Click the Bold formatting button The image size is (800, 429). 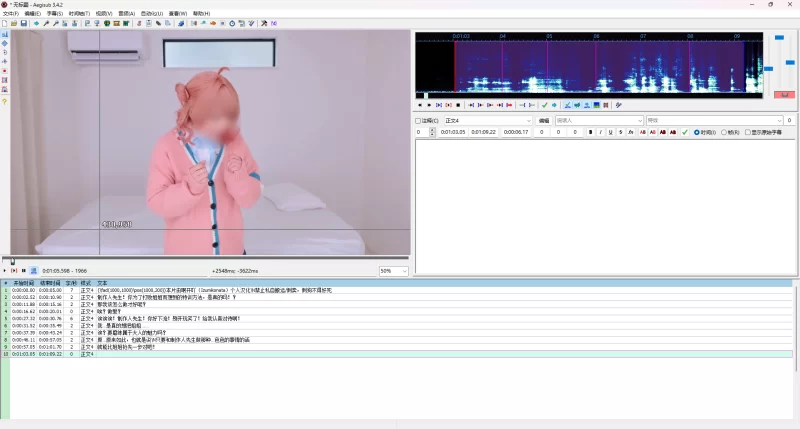[x=590, y=132]
